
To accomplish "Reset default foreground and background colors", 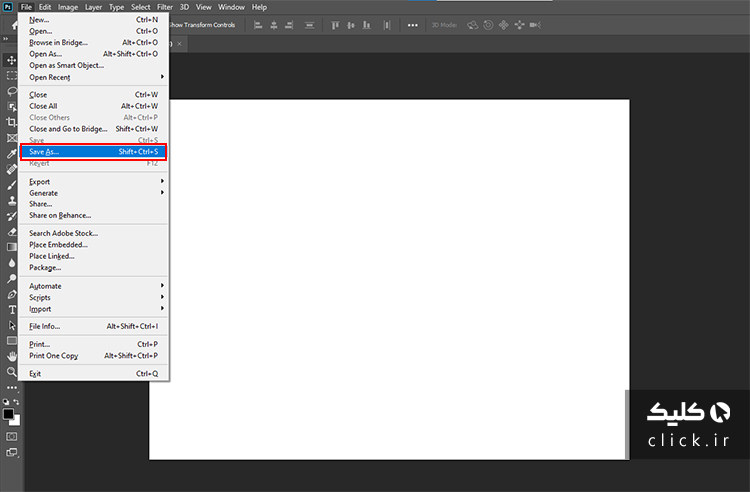I will pyautogui.click(x=6, y=402).
